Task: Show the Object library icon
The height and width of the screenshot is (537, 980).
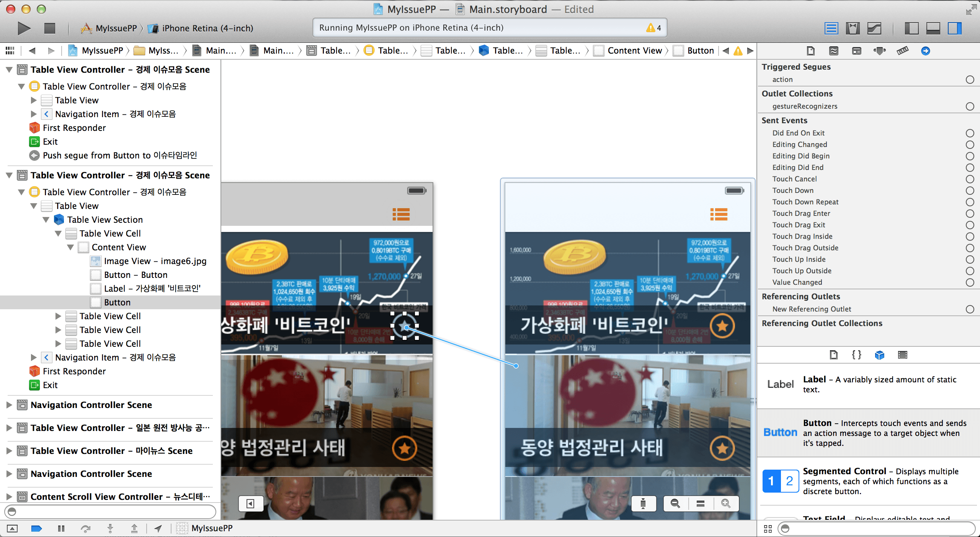Action: tap(879, 355)
